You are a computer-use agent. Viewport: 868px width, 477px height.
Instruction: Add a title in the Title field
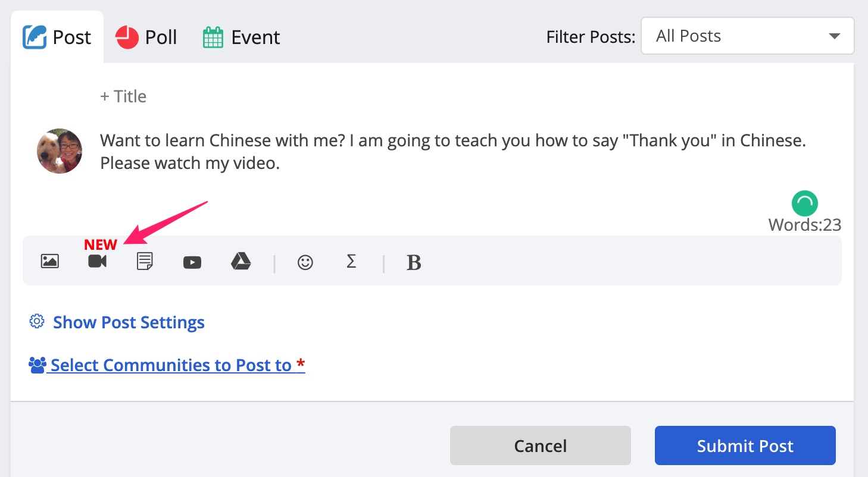click(x=123, y=96)
